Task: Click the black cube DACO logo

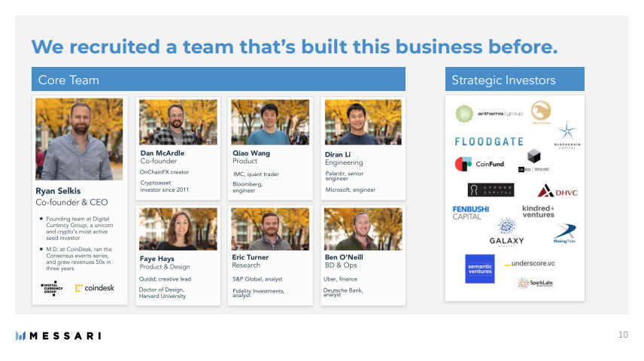Action: (x=534, y=161)
